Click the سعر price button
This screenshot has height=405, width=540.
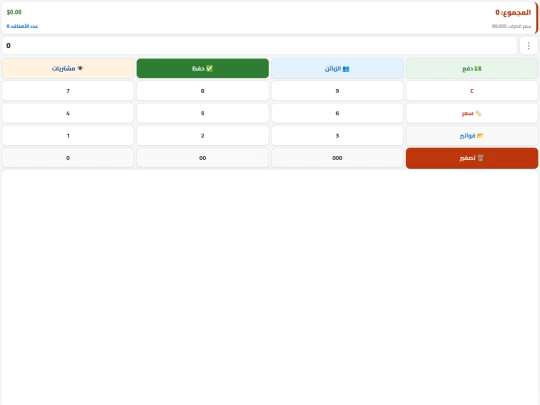click(x=472, y=113)
